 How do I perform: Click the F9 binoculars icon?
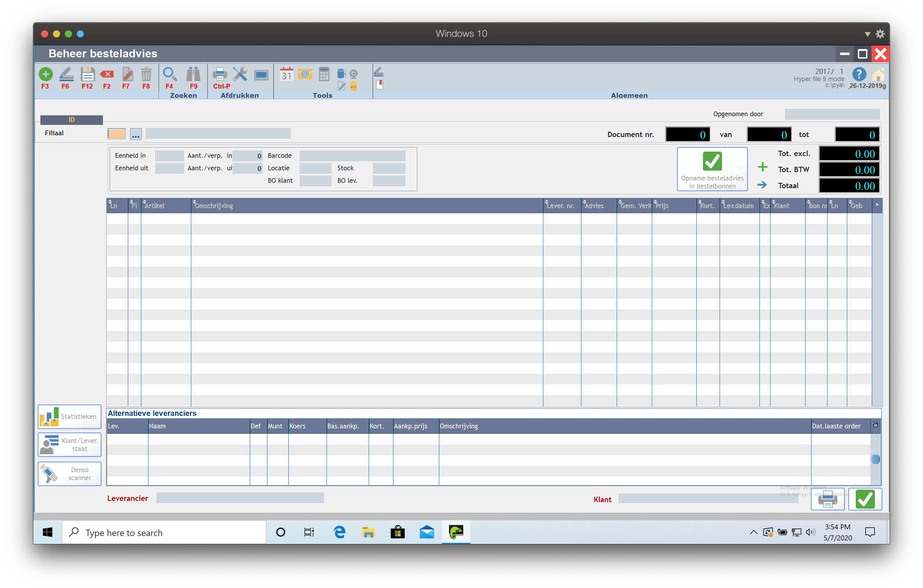click(x=193, y=74)
